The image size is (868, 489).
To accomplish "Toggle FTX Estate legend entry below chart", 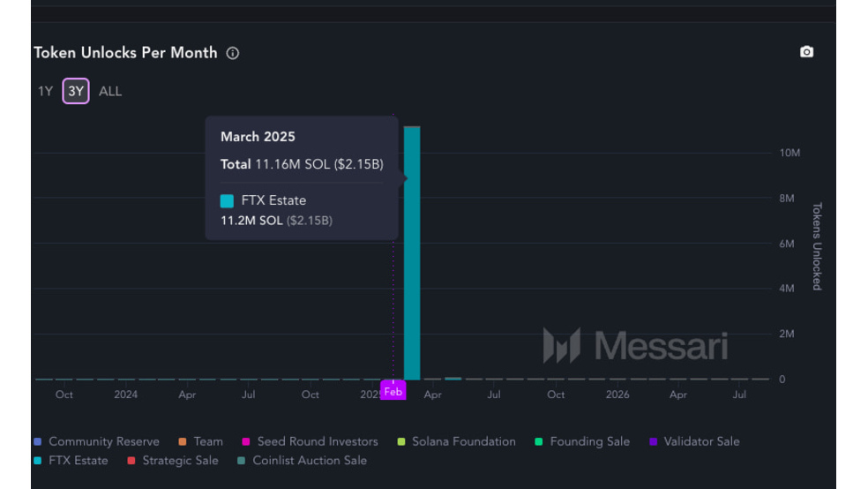I will pyautogui.click(x=71, y=460).
